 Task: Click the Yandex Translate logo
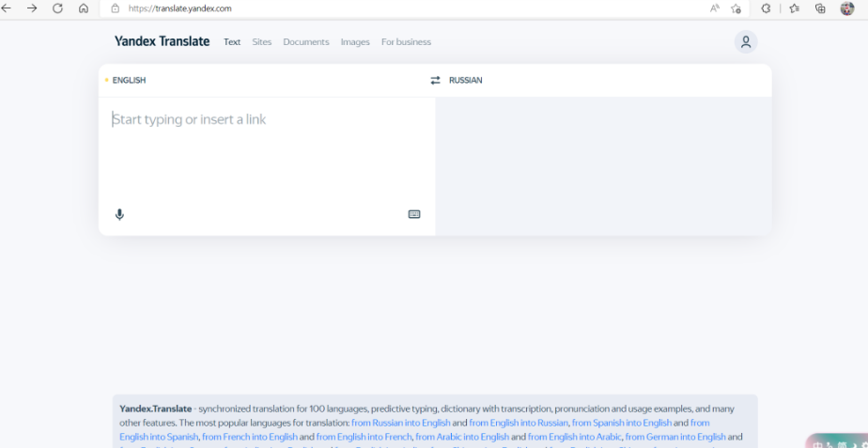tap(163, 41)
